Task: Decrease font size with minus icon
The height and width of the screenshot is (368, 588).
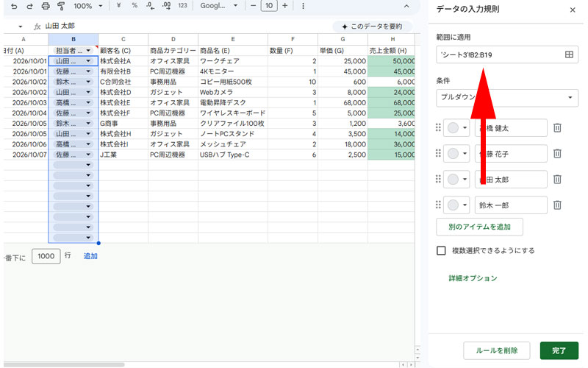Action: pos(253,6)
